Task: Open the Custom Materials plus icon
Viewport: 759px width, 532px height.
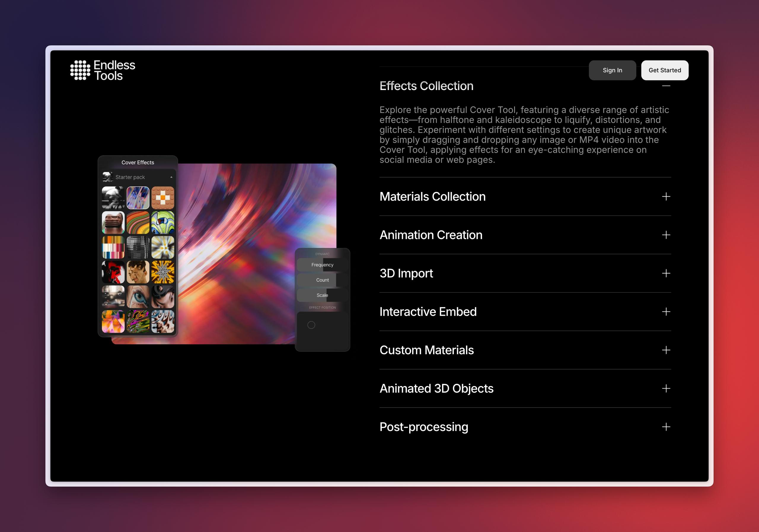Action: pyautogui.click(x=666, y=350)
